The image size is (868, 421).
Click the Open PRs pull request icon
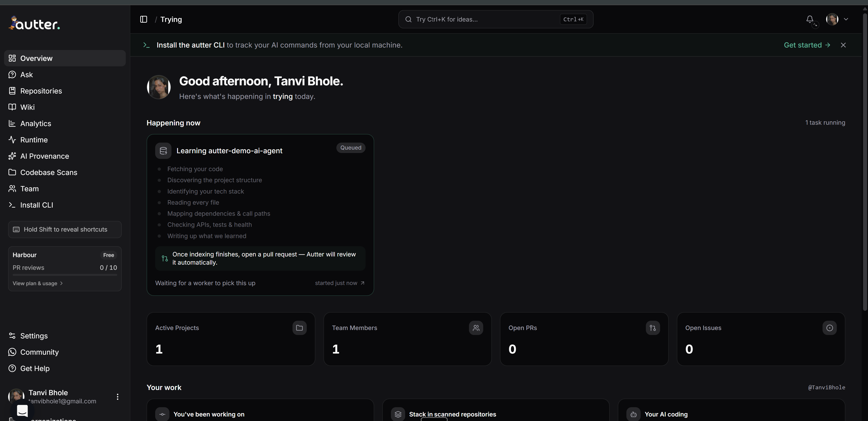tap(653, 328)
